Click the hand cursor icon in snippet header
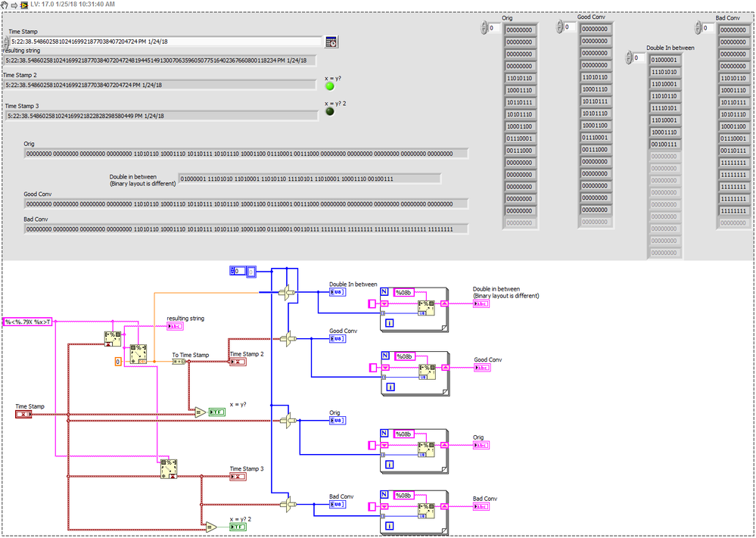The height and width of the screenshot is (538, 756). click(5, 5)
